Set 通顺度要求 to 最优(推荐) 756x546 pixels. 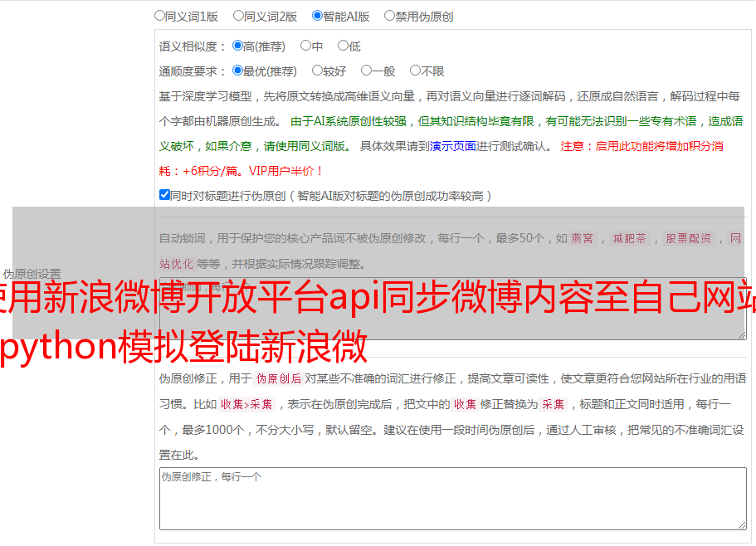(237, 71)
